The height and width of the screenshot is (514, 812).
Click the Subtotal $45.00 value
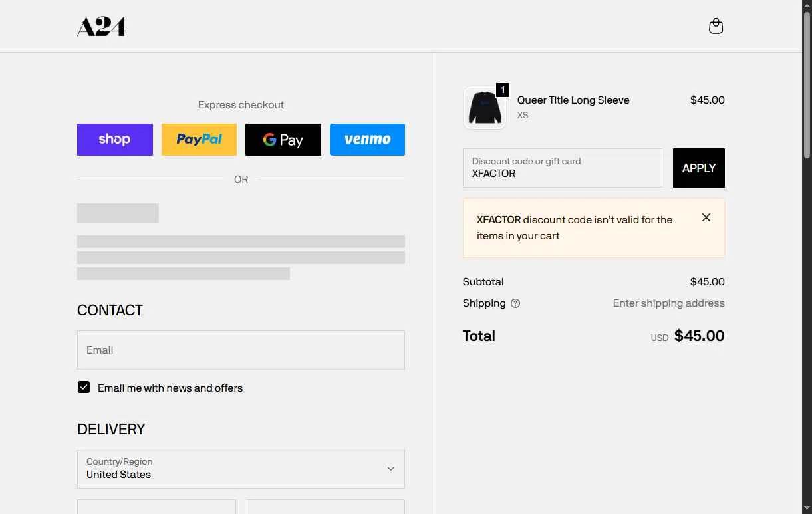707,282
